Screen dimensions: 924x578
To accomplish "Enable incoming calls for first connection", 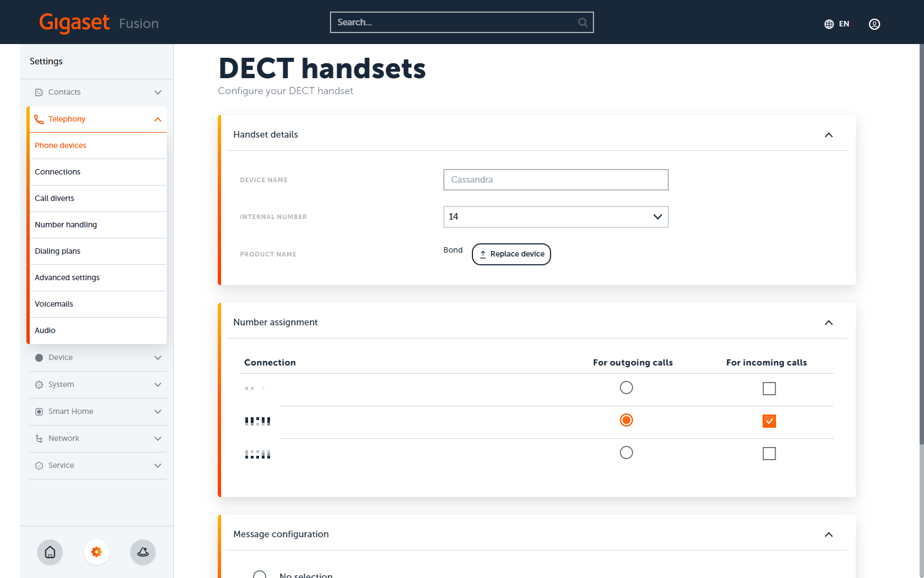I will point(769,389).
